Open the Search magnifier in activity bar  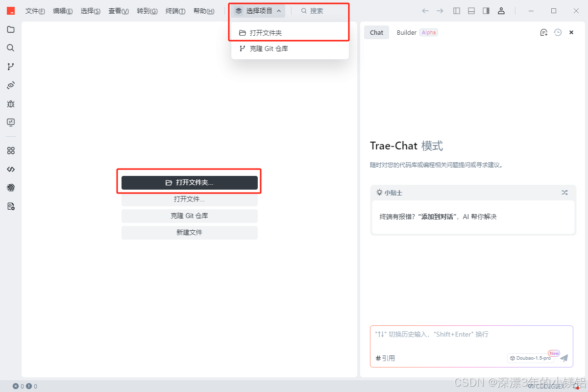(10, 48)
